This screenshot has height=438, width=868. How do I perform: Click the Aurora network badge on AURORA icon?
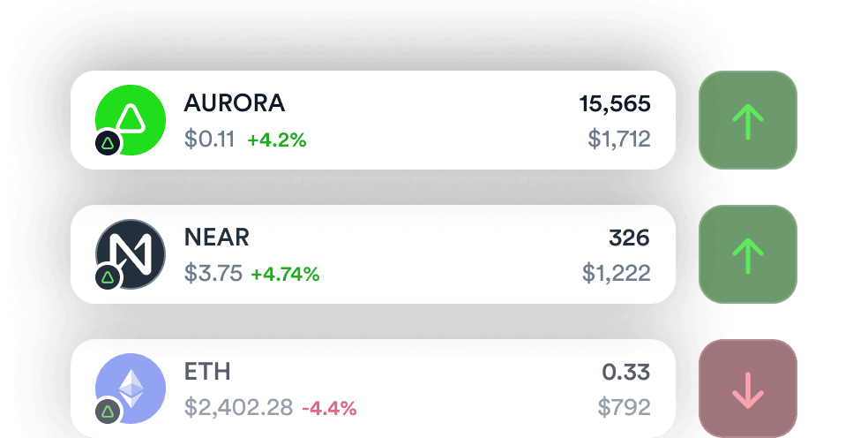point(108,142)
